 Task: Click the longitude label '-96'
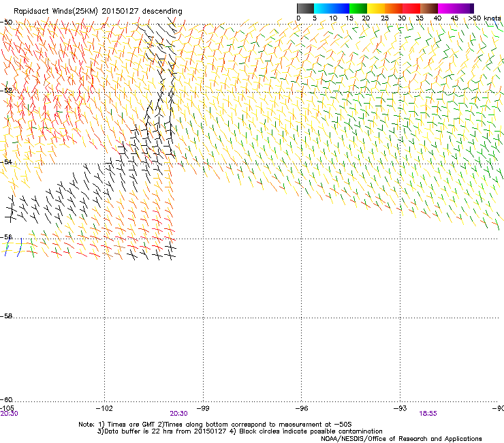pyautogui.click(x=302, y=408)
